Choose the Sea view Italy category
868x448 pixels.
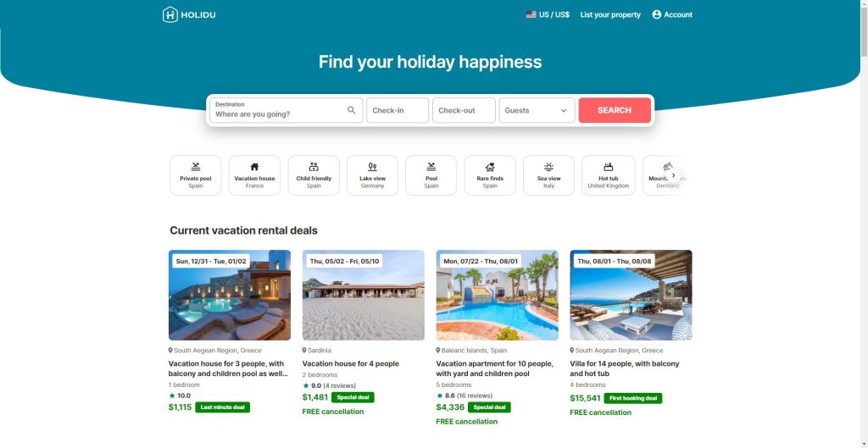tap(548, 175)
